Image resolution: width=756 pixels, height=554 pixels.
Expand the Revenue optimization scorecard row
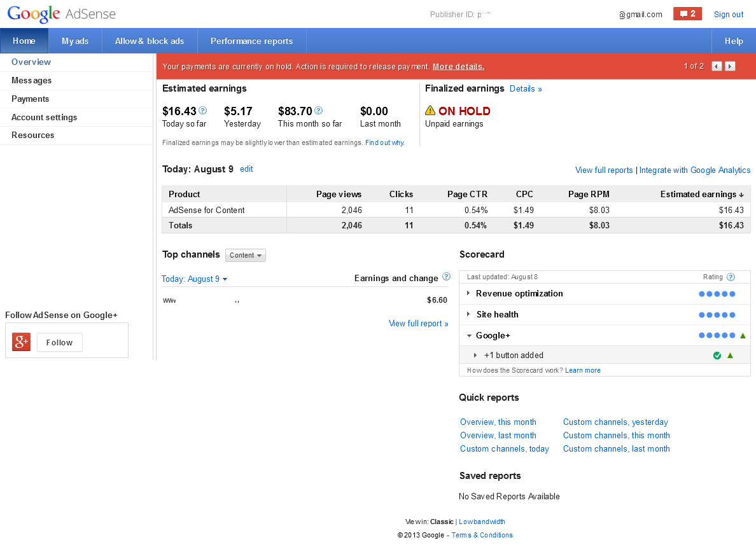pyautogui.click(x=469, y=293)
